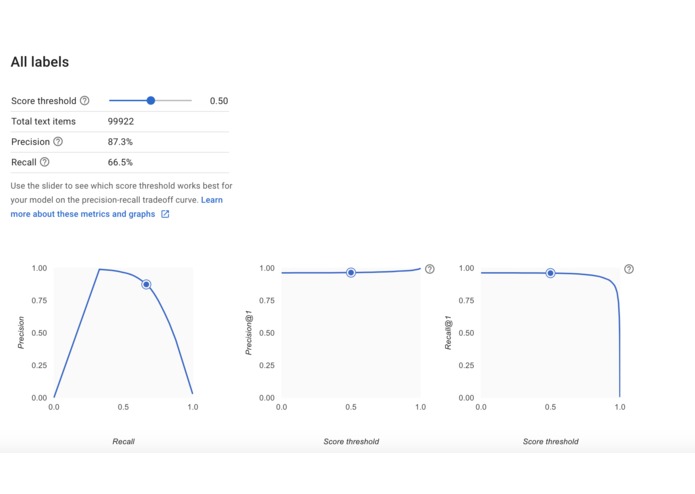Click the 'All labels' heading
The height and width of the screenshot is (494, 695).
[x=40, y=62]
